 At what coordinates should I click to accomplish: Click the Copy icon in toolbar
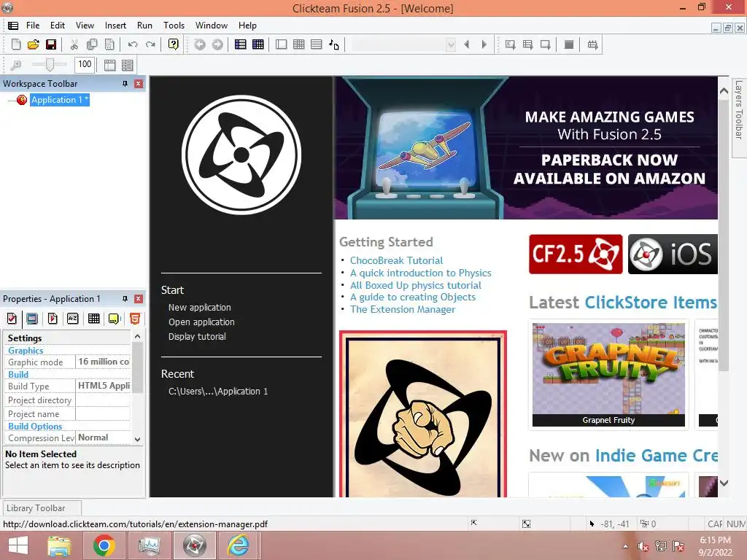click(x=92, y=44)
